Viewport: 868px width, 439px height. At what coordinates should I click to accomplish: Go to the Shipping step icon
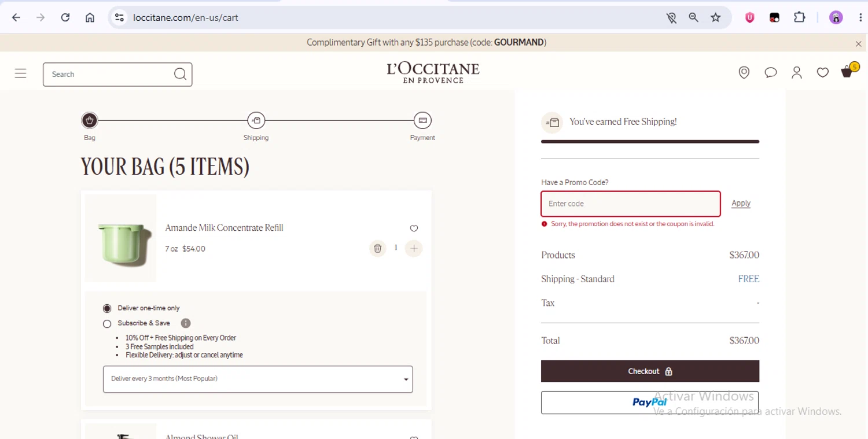point(256,120)
